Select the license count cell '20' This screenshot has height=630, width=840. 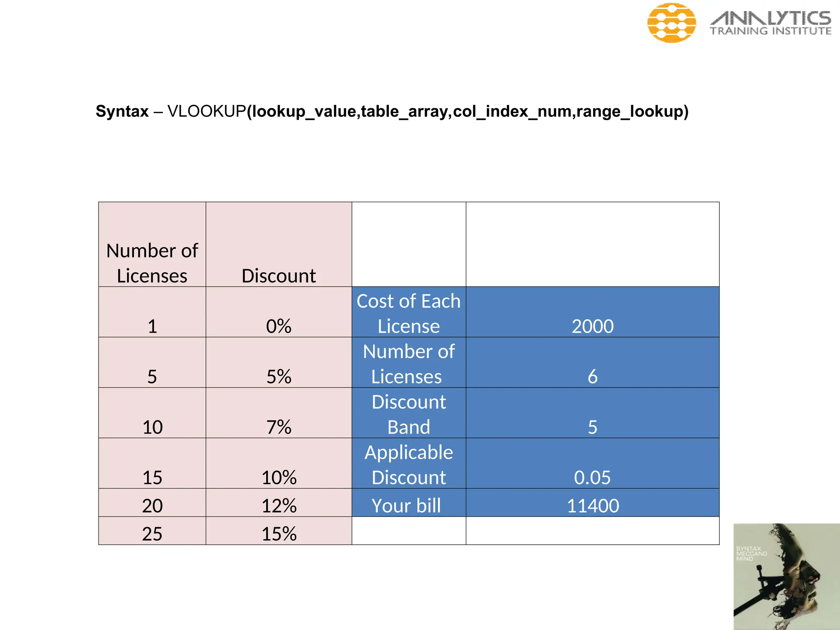click(152, 502)
